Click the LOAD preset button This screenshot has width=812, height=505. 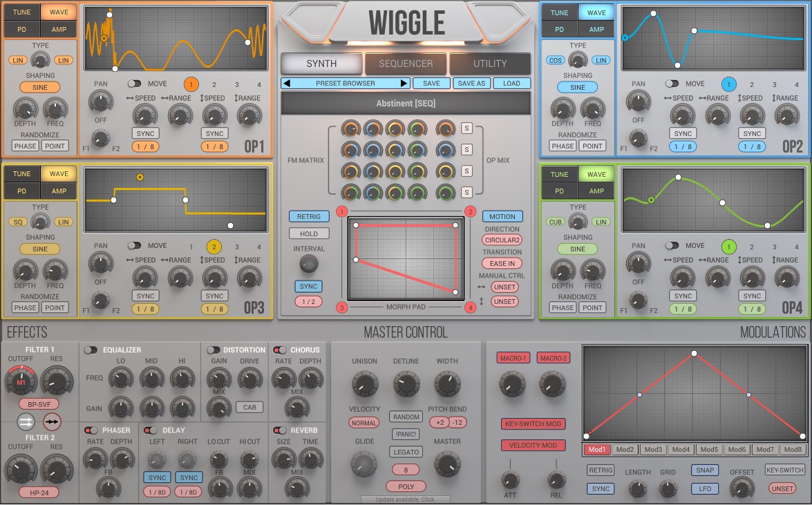511,84
